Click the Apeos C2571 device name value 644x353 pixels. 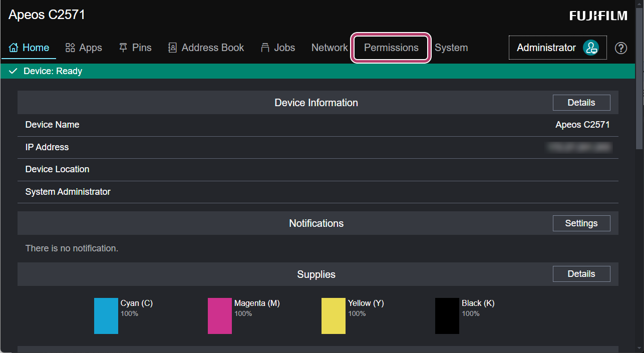point(582,125)
